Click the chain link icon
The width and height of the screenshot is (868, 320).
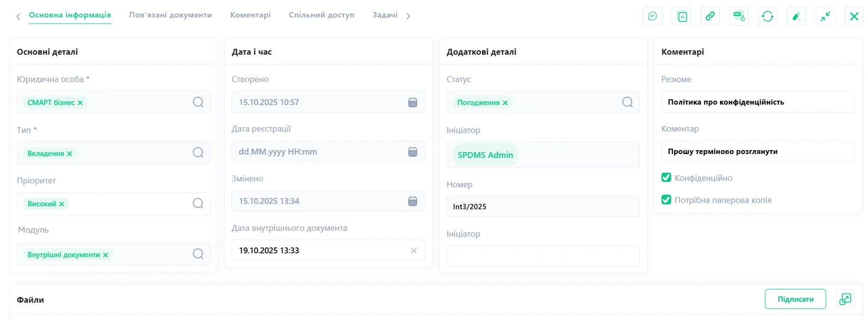click(710, 16)
